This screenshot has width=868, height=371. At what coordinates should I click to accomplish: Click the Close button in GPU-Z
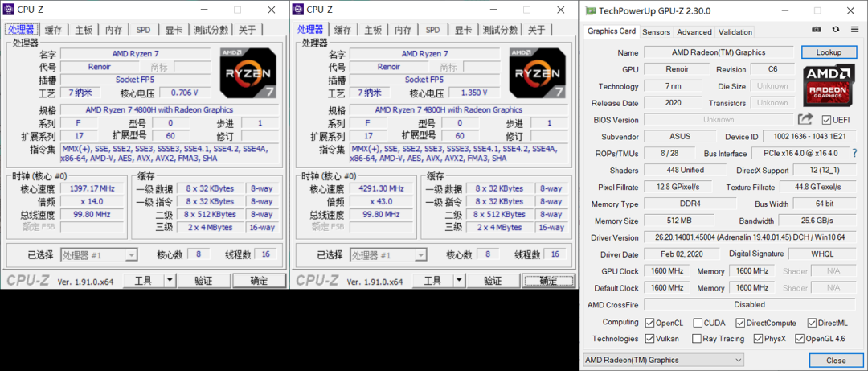coord(836,360)
